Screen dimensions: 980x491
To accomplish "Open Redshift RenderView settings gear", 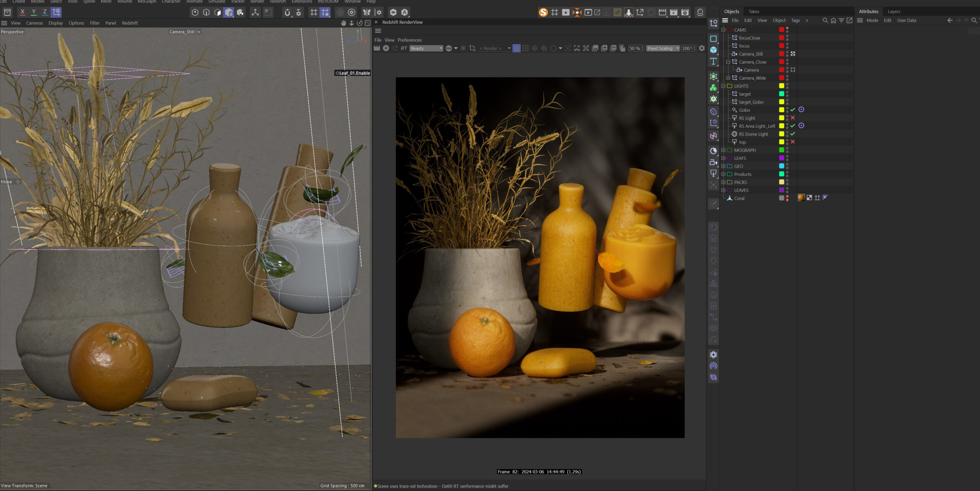I will click(x=702, y=48).
